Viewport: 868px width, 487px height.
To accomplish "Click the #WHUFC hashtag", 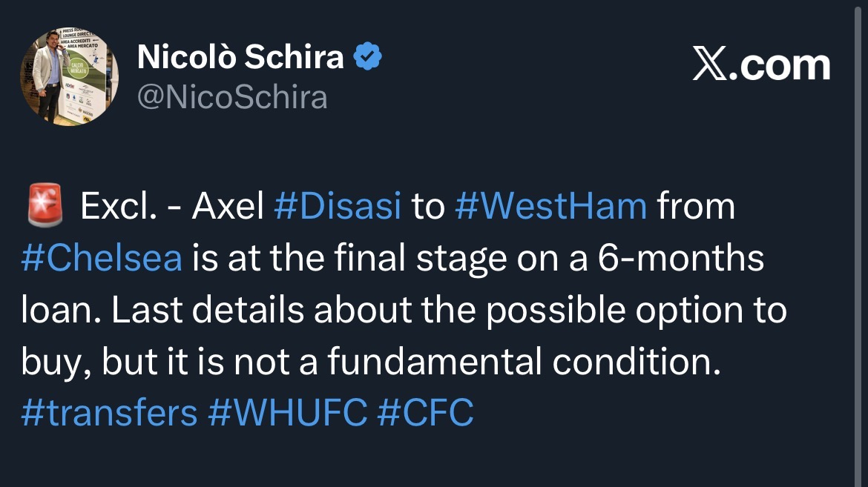I will pyautogui.click(x=287, y=413).
